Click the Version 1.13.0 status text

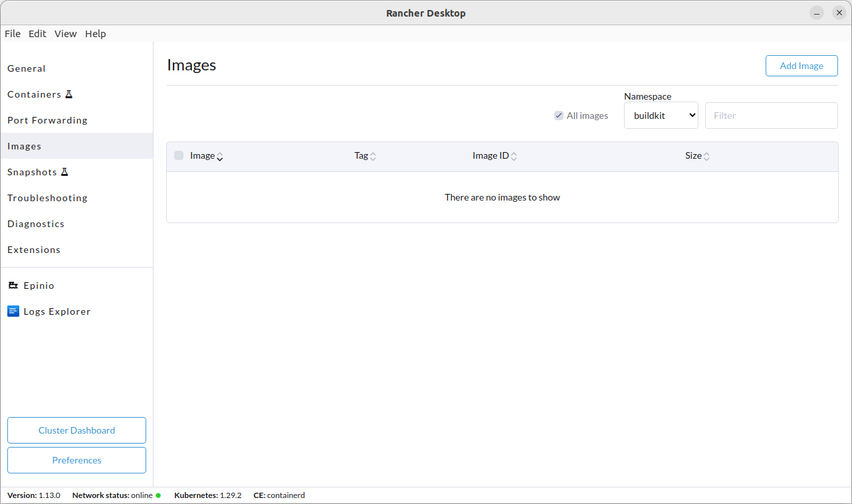pyautogui.click(x=34, y=495)
